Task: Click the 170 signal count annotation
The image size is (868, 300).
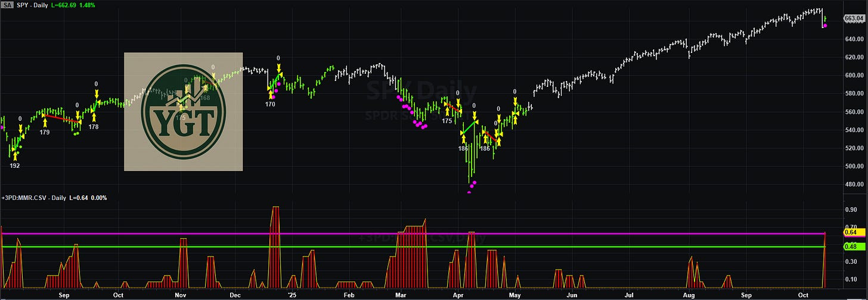Action: (x=271, y=104)
